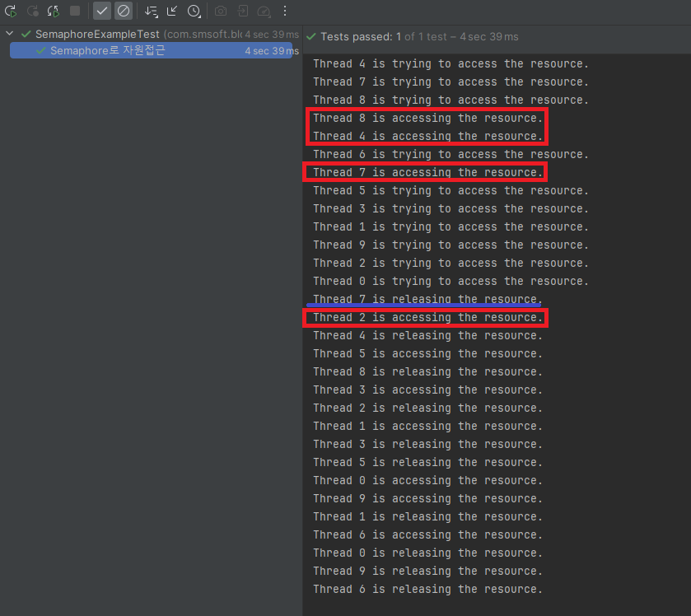Click line 'Thread 6 is releasing the resource.'
This screenshot has width=691, height=616.
[x=427, y=589]
